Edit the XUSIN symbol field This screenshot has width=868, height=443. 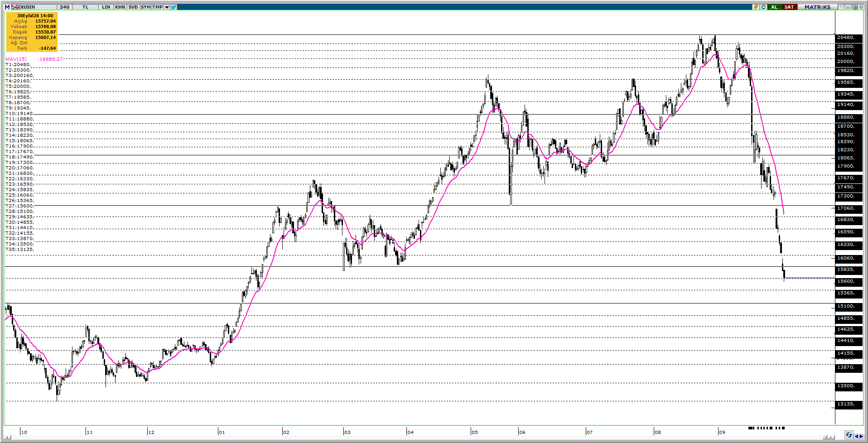38,7
